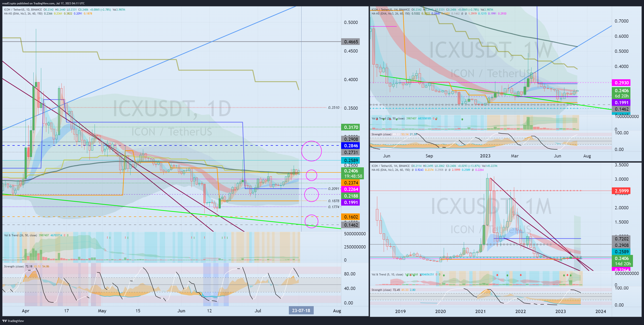
Task: Select the 23-07-18 date label on time axis
Action: coord(301,310)
